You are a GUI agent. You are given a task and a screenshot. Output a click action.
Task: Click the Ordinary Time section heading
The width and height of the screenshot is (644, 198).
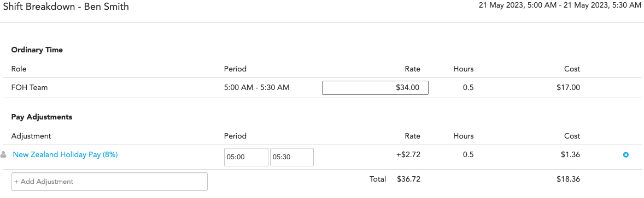pyautogui.click(x=37, y=50)
